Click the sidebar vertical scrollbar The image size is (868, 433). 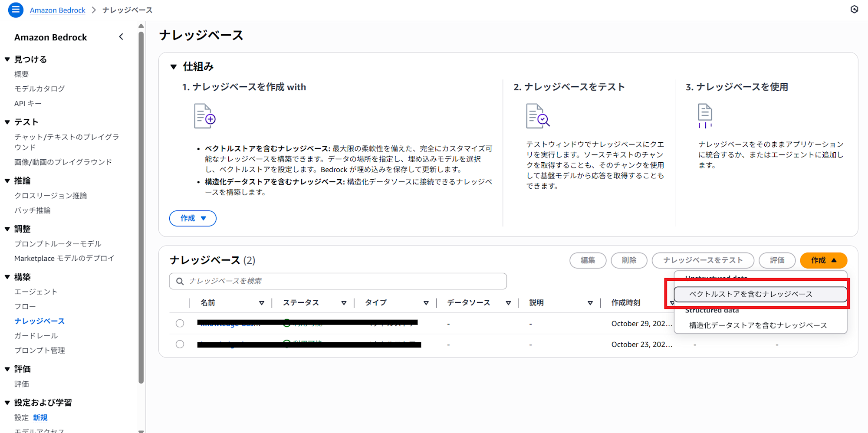141,207
